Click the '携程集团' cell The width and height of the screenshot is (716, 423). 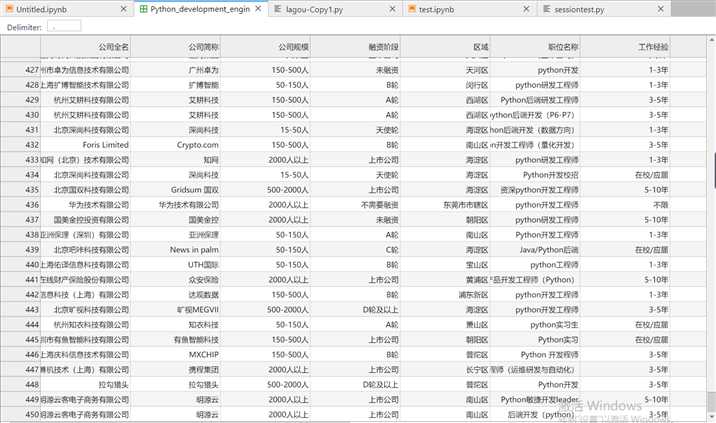click(x=175, y=370)
